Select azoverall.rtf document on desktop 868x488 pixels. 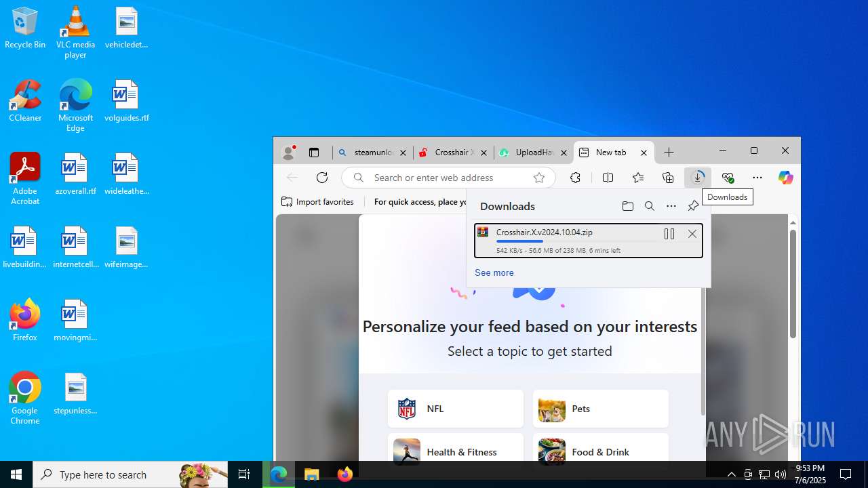[75, 175]
